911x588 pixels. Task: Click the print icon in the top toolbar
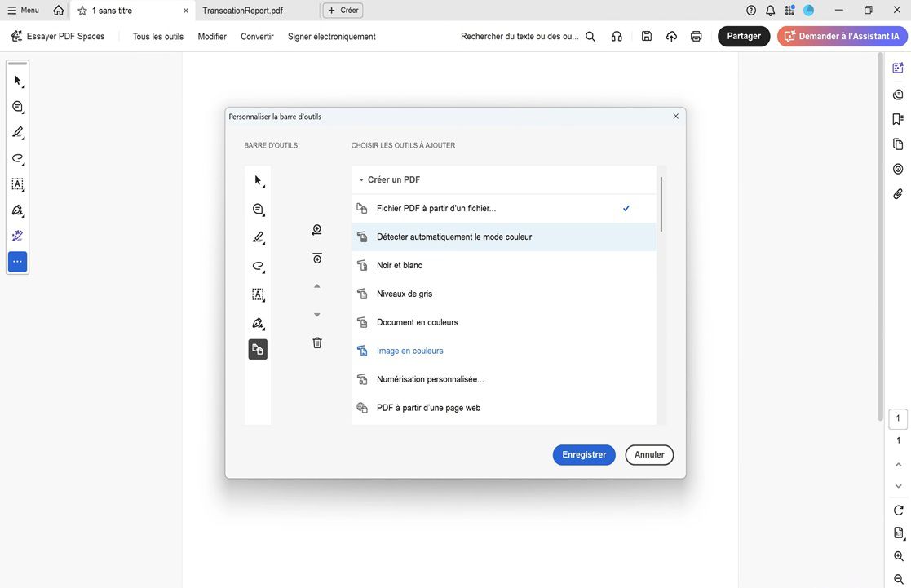click(x=692, y=34)
